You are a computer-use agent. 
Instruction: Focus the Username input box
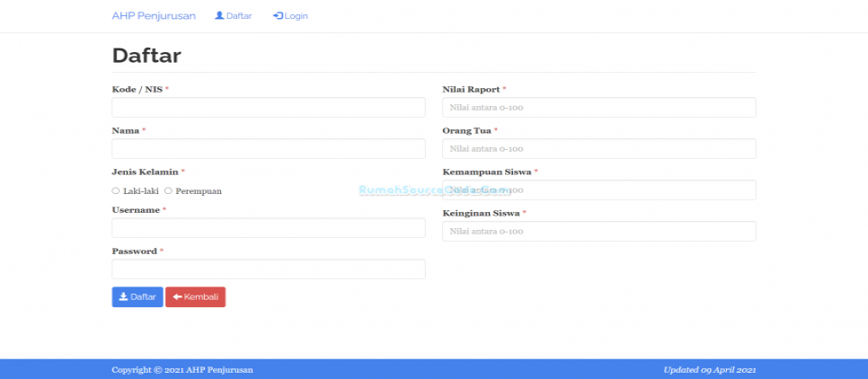pyautogui.click(x=268, y=228)
